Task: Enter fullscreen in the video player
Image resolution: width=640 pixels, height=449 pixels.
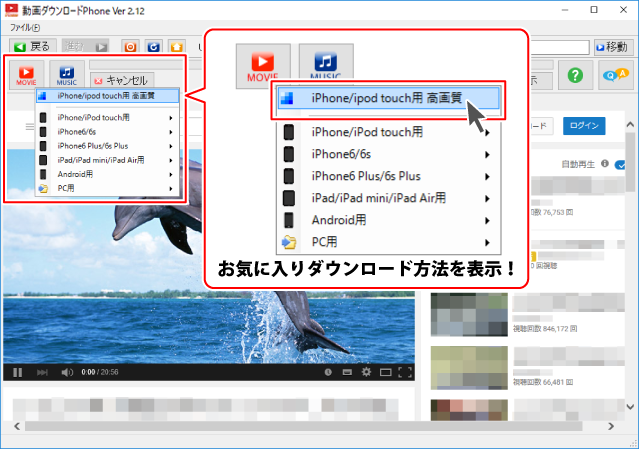Action: 404,372
